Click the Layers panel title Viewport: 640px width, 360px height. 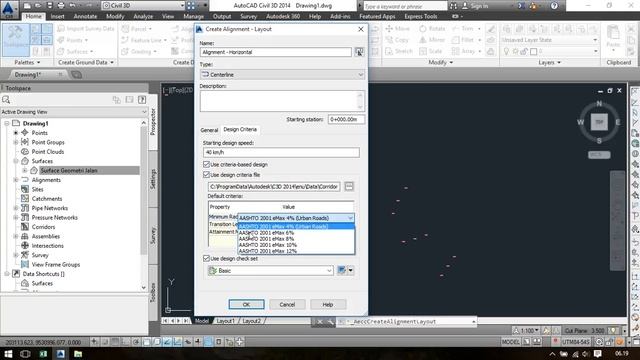[549, 62]
